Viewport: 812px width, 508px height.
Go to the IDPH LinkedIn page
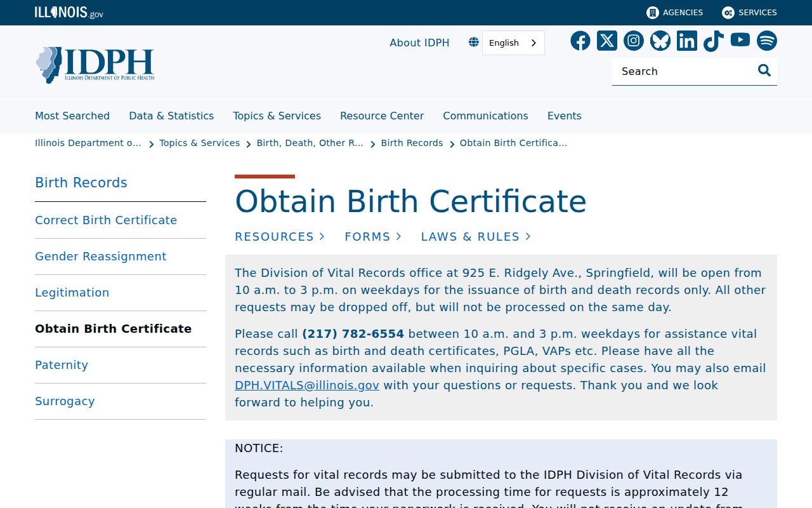[687, 41]
